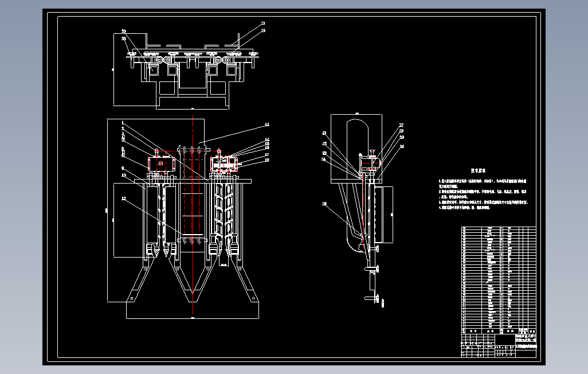This screenshot has width=588, height=374.
Task: Select callout number 27 in side view
Action: click(402, 125)
